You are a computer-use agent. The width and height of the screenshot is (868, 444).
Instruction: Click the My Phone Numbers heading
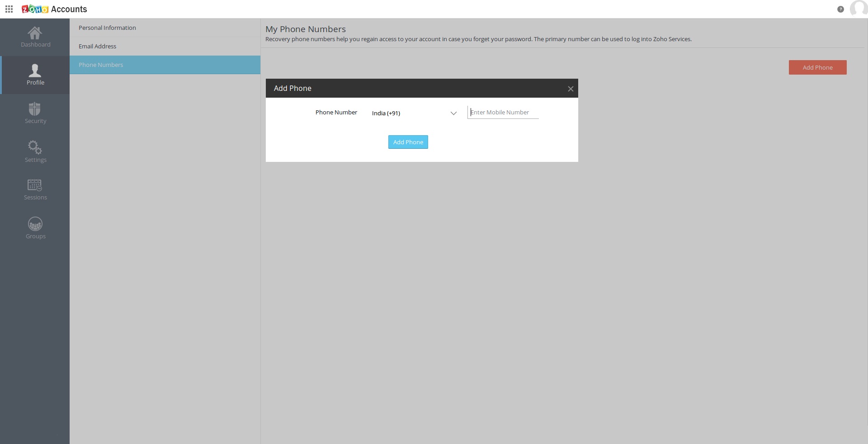coord(306,29)
